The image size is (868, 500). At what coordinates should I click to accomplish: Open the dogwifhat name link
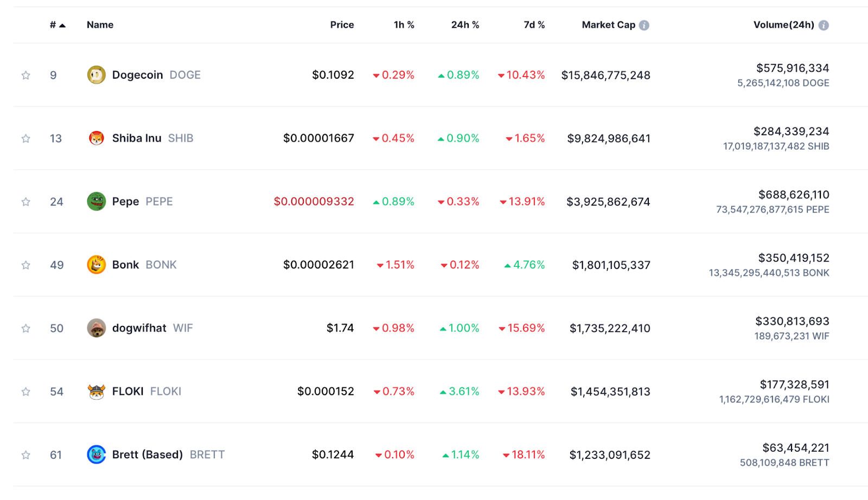tap(139, 328)
